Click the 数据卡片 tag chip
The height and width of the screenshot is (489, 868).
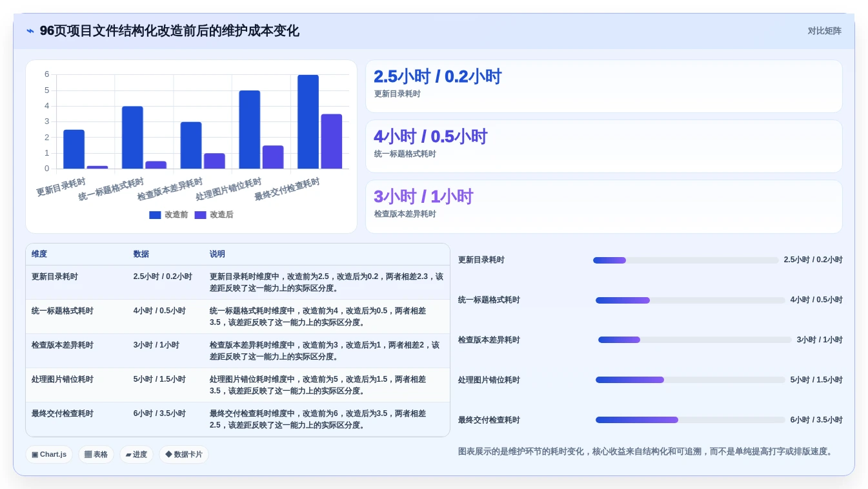(184, 454)
